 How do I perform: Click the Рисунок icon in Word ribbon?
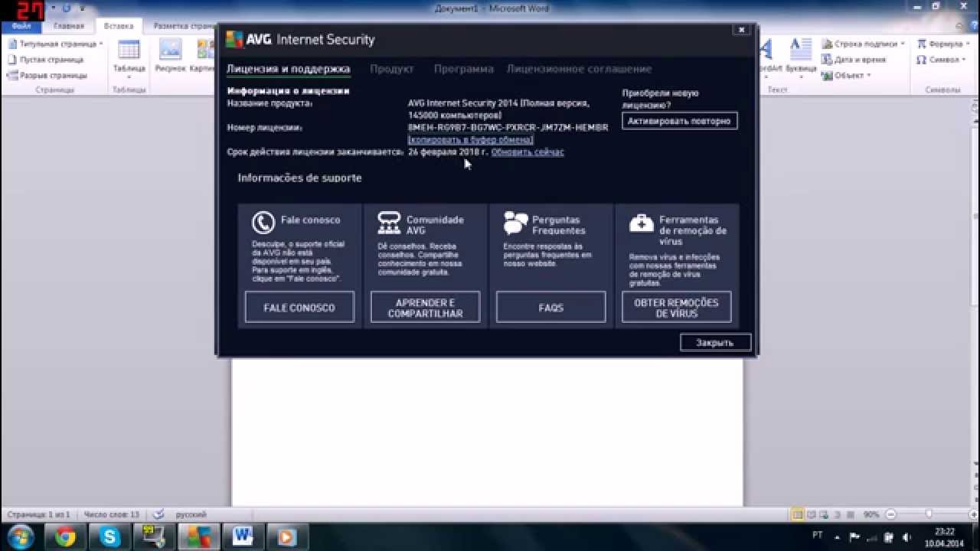170,57
